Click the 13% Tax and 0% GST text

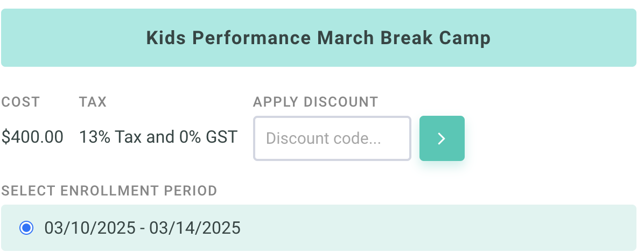158,137
